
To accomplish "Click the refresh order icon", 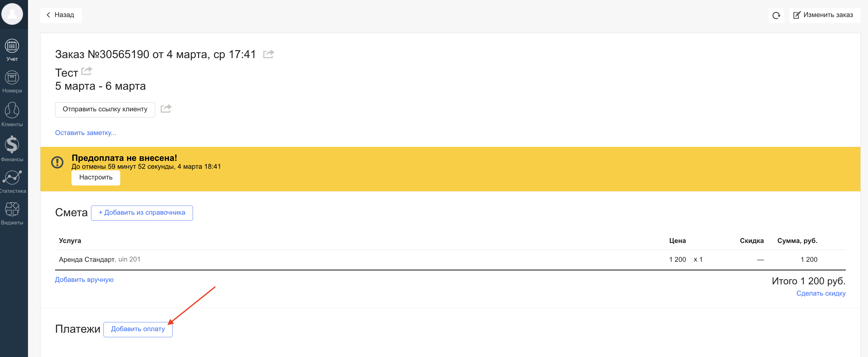I will pyautogui.click(x=776, y=16).
